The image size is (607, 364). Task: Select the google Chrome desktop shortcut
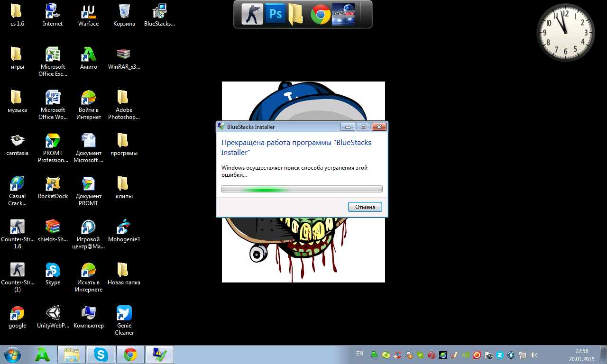(x=17, y=317)
